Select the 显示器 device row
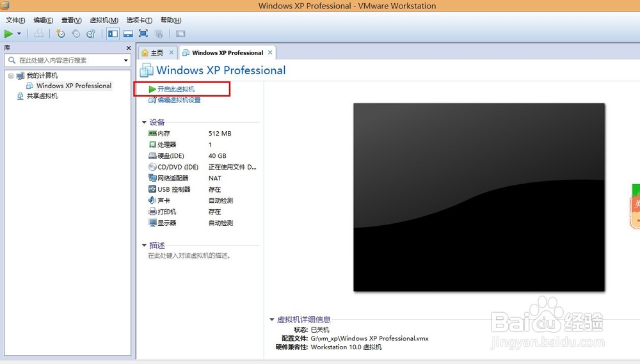640x364 pixels. [x=202, y=223]
